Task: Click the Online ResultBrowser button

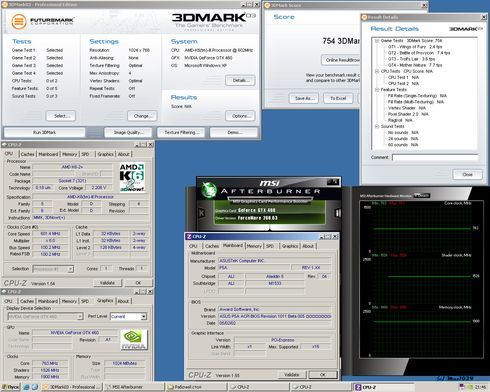Action: [x=341, y=60]
